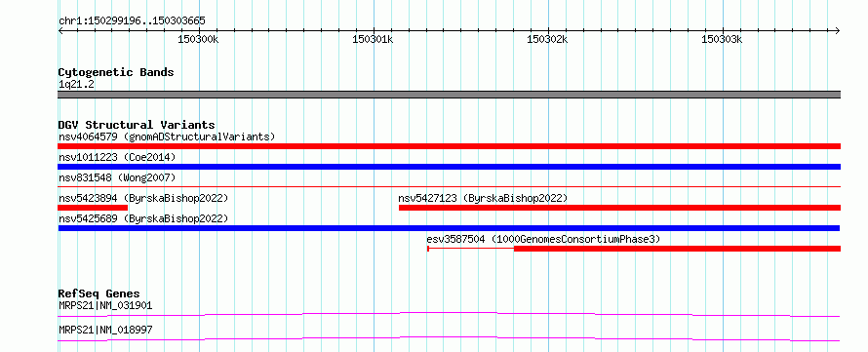Click the nsv1011223 (Coe2014) label

[117, 157]
